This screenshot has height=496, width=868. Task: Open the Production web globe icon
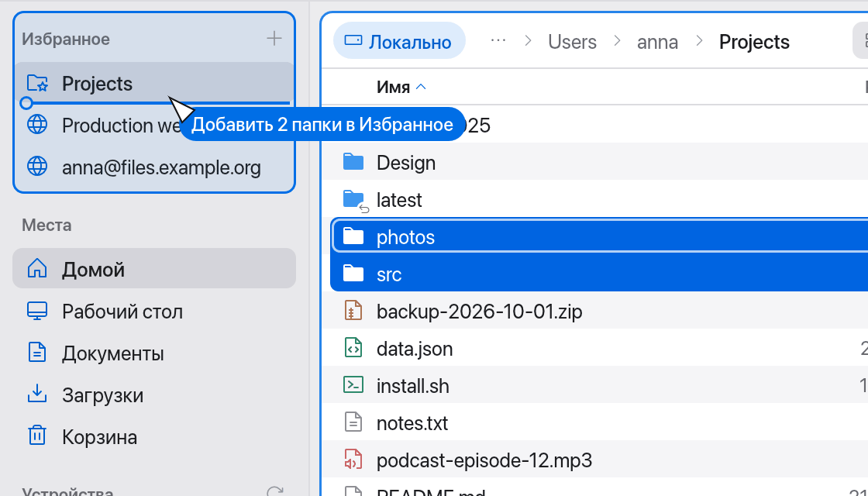tap(37, 125)
